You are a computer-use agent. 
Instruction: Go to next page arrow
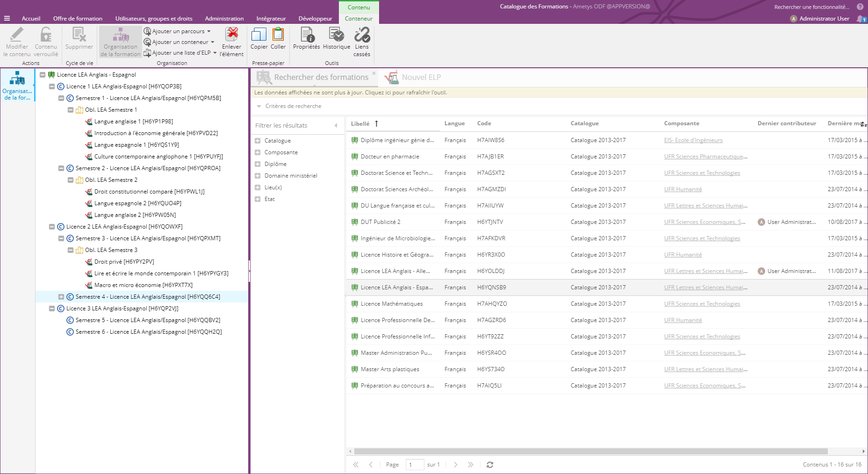[x=456, y=465]
